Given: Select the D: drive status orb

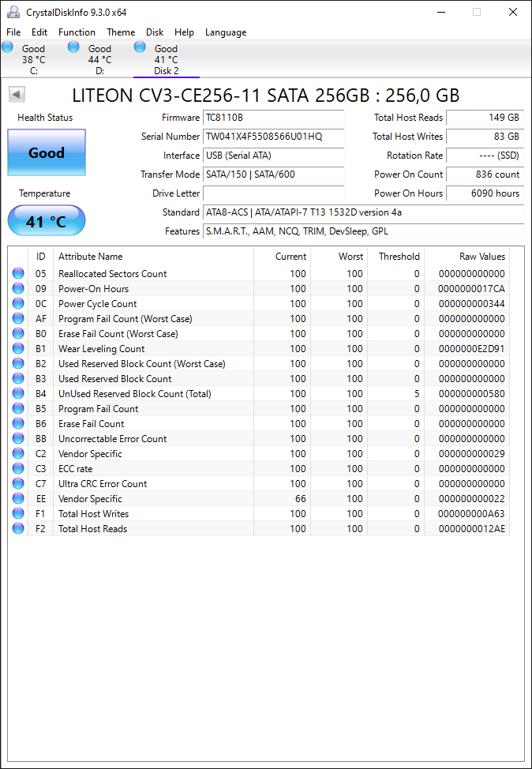Looking at the screenshot, I should pyautogui.click(x=73, y=47).
